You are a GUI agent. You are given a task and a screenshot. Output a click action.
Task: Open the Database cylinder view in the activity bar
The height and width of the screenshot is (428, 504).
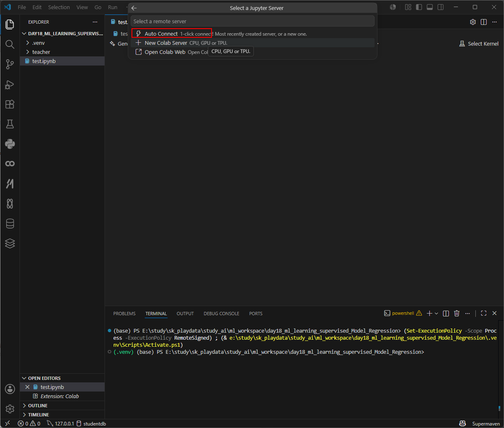pos(10,224)
